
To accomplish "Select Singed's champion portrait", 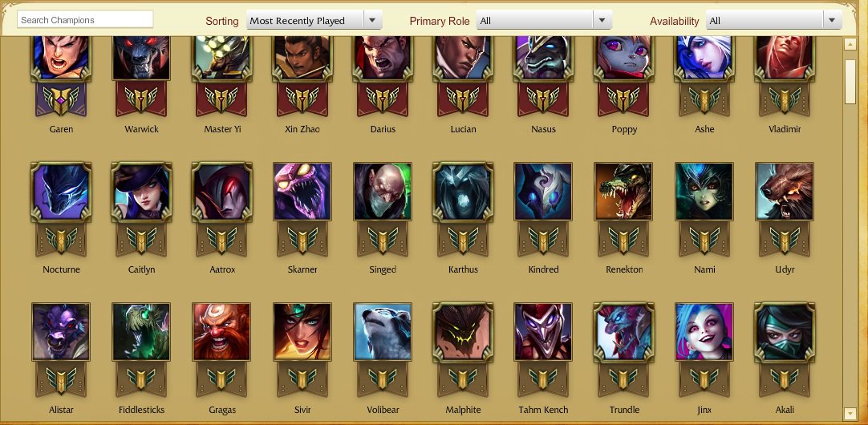I will (383, 191).
